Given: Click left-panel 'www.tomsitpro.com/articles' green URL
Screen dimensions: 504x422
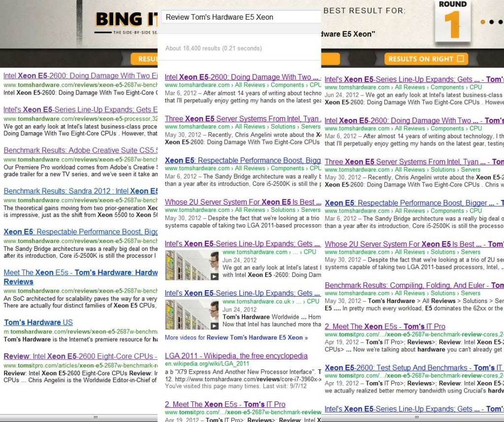Looking at the screenshot, I should click(80, 365).
